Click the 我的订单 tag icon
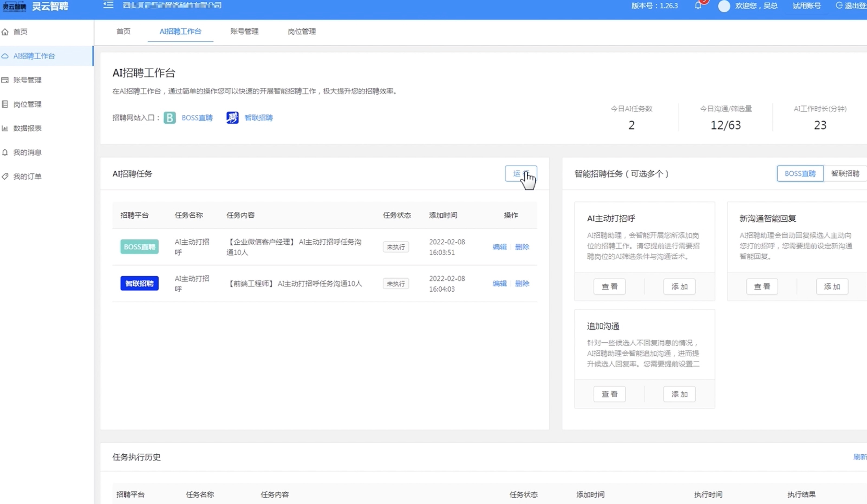Image resolution: width=867 pixels, height=504 pixels. click(x=5, y=176)
